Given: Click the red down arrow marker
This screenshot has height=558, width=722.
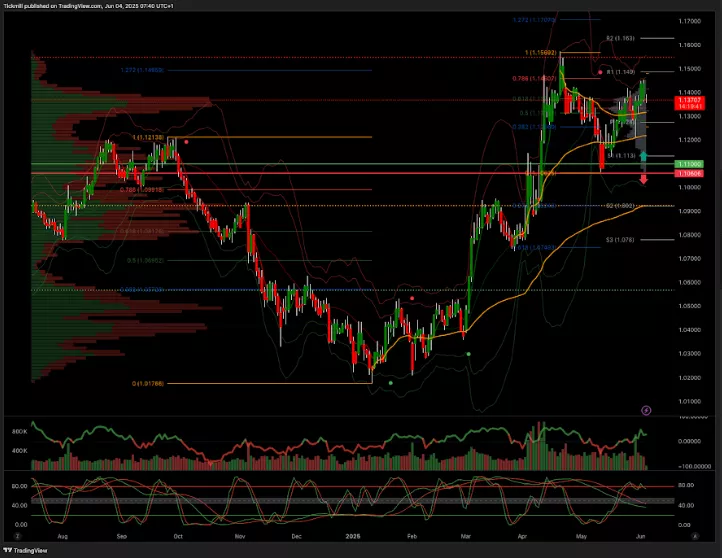Looking at the screenshot, I should (643, 179).
